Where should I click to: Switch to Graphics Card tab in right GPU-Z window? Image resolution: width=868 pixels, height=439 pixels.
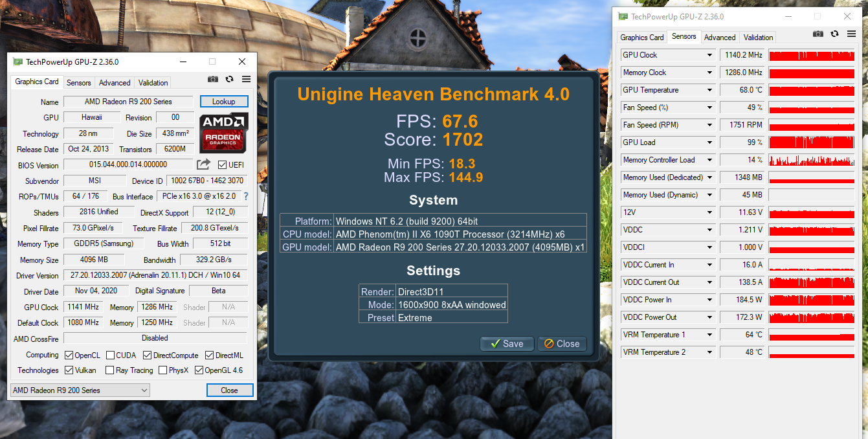pyautogui.click(x=642, y=38)
